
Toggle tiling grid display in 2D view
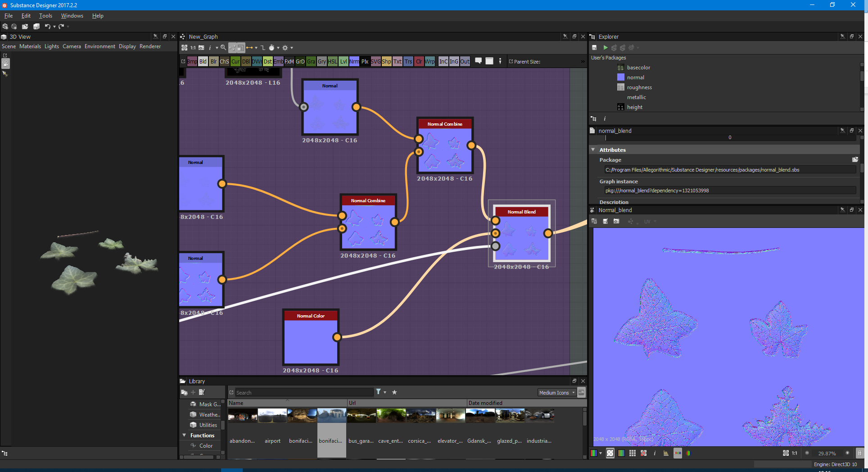(633, 453)
